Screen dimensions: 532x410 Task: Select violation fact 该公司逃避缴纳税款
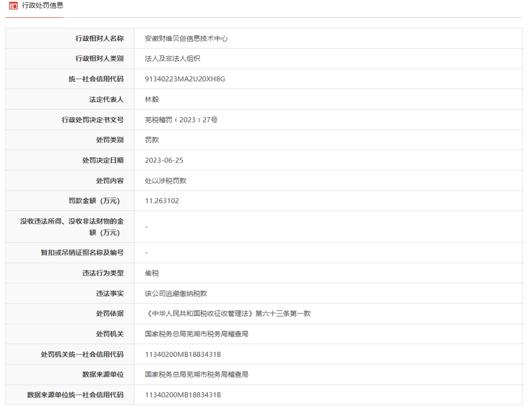pyautogui.click(x=176, y=293)
